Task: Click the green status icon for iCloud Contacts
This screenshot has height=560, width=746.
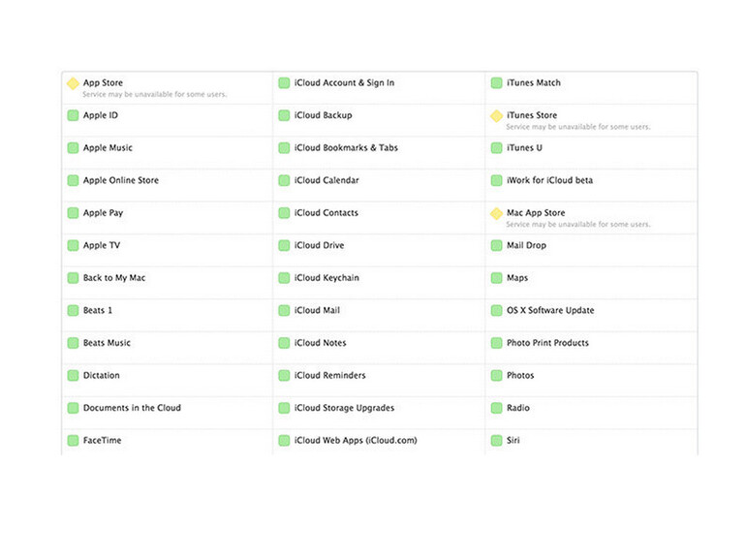Action: tap(284, 213)
